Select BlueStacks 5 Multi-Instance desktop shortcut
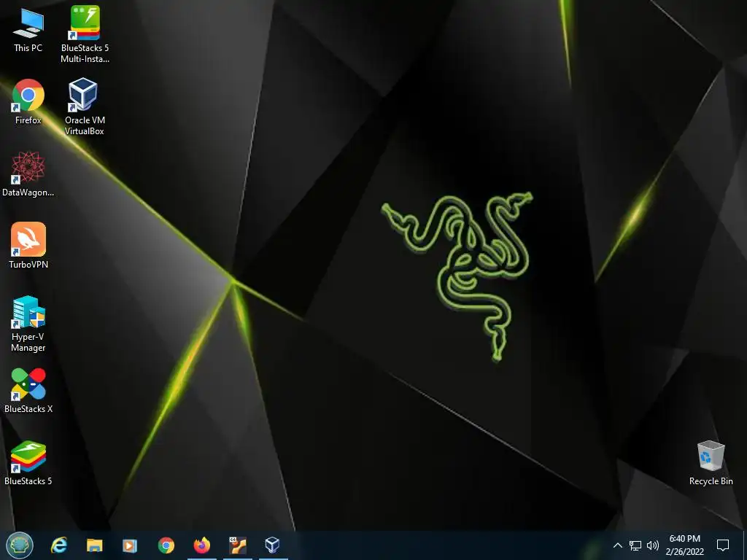Image resolution: width=747 pixels, height=560 pixels. (85, 34)
